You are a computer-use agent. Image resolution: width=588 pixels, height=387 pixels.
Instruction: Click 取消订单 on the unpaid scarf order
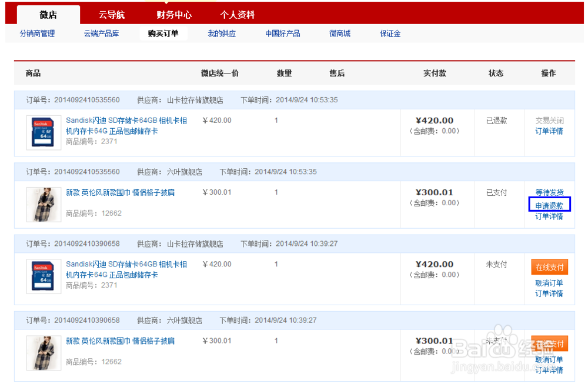(548, 359)
